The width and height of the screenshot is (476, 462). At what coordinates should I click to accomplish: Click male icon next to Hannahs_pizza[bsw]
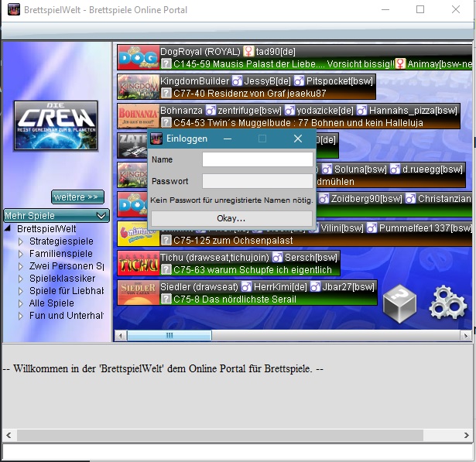pyautogui.click(x=361, y=110)
